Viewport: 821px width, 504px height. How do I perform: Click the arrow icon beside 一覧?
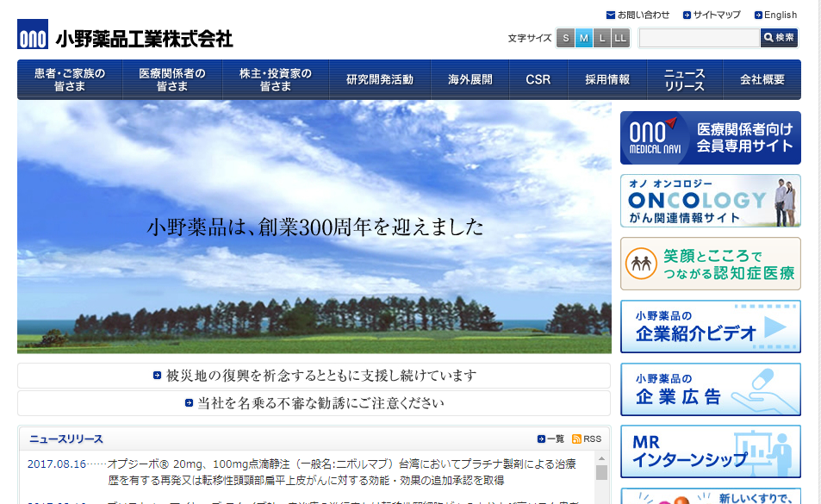(541, 439)
